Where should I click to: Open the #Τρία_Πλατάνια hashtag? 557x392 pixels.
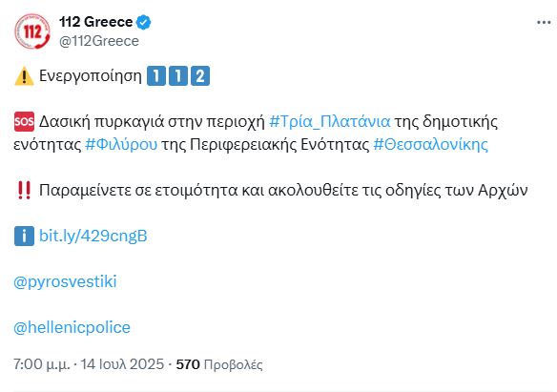coord(330,122)
